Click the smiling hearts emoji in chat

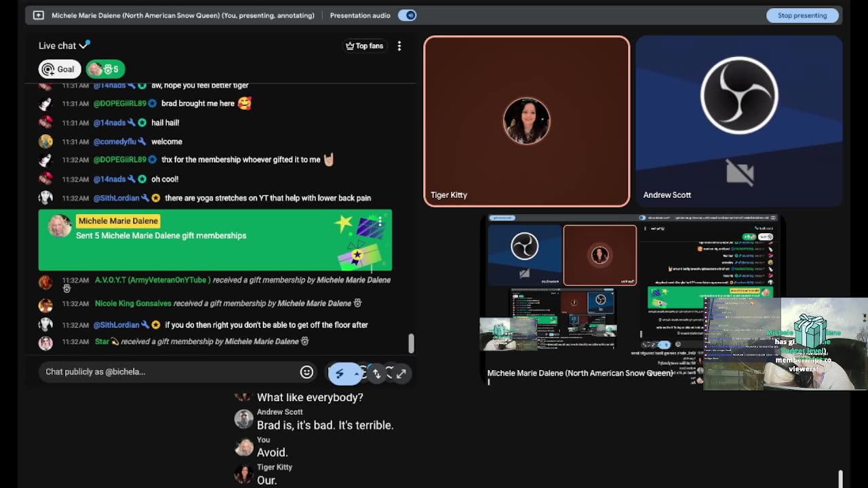coord(244,103)
